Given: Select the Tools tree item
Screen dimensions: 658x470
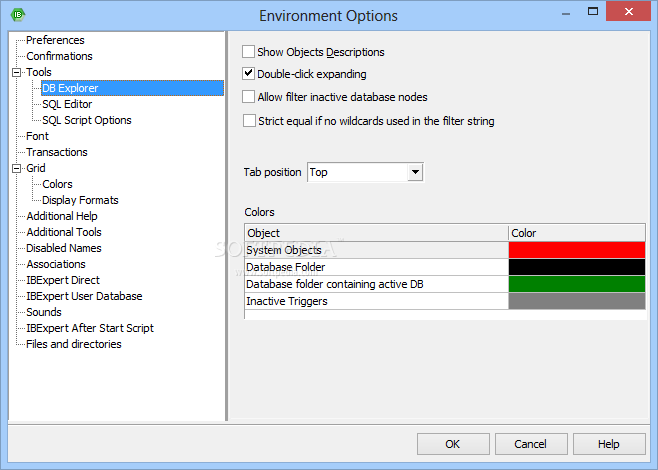Looking at the screenshot, I should click(39, 72).
